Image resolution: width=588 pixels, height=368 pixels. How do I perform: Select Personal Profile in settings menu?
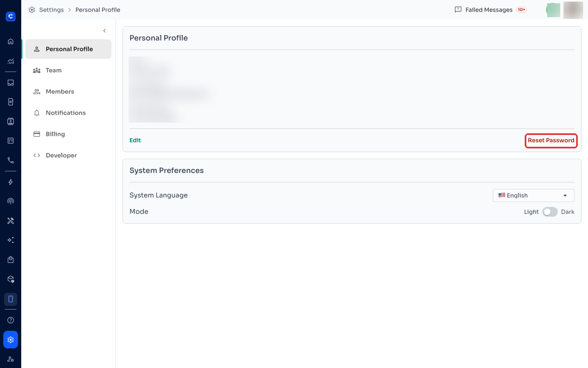[68, 49]
